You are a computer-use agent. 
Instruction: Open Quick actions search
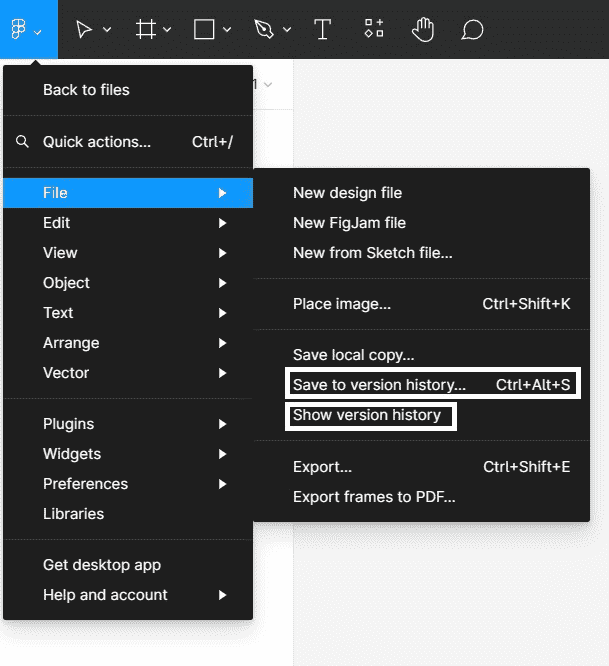pos(97,142)
